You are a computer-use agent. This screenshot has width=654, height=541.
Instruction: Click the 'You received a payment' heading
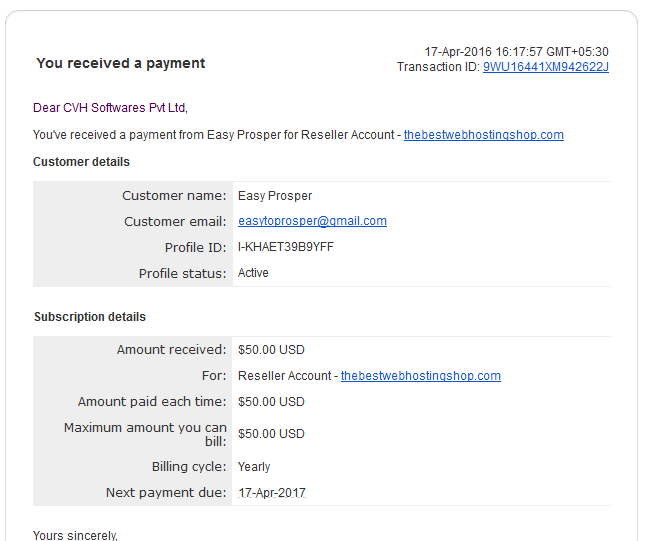coord(121,63)
